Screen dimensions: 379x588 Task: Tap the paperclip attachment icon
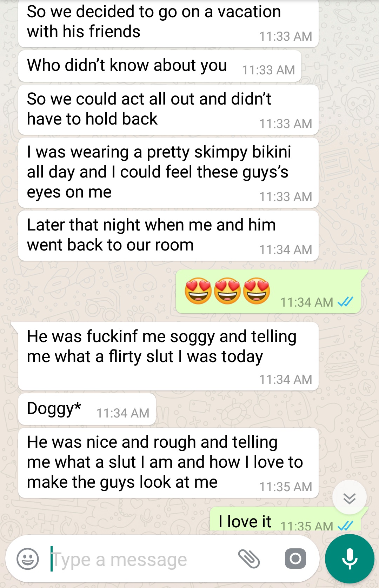click(x=249, y=559)
